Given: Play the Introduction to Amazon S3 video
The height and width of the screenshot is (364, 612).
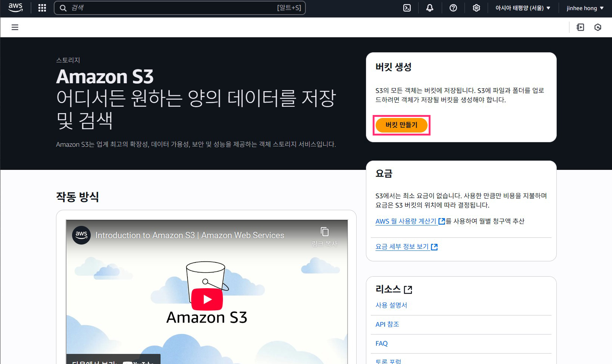Looking at the screenshot, I should 207,299.
